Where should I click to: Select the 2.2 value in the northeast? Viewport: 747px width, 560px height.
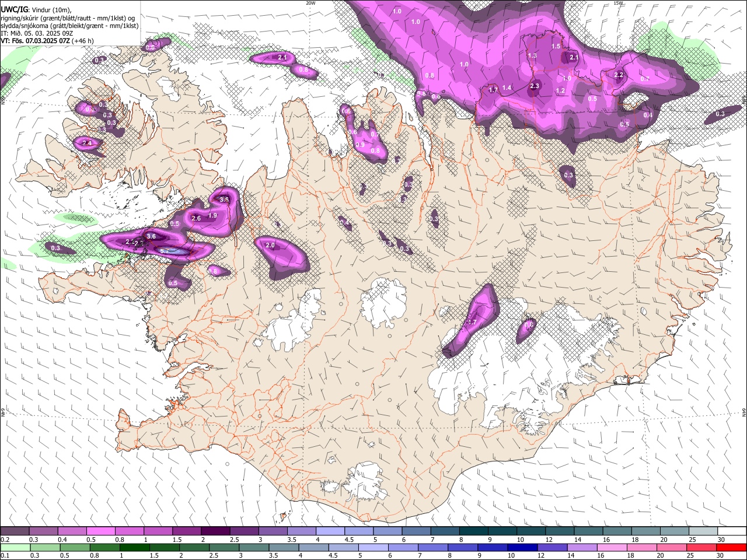(619, 75)
